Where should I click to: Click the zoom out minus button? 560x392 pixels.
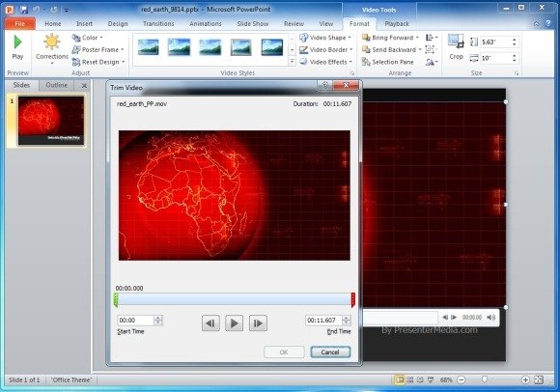(462, 379)
